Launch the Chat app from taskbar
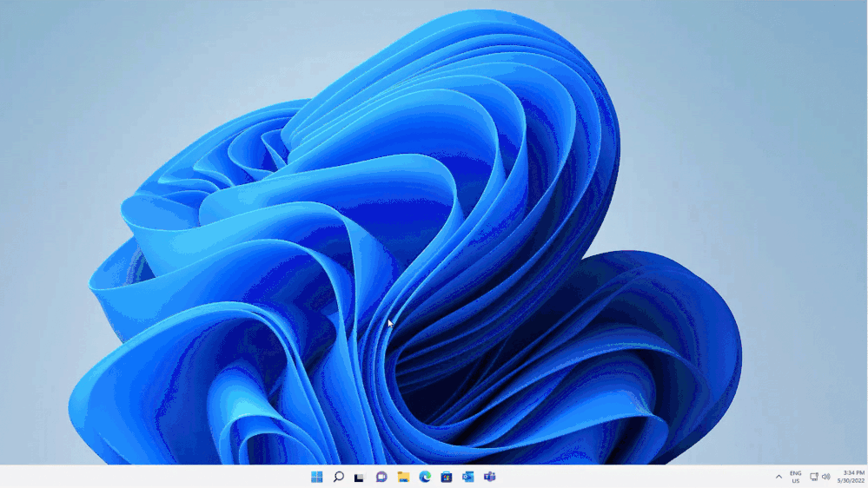 pos(381,477)
